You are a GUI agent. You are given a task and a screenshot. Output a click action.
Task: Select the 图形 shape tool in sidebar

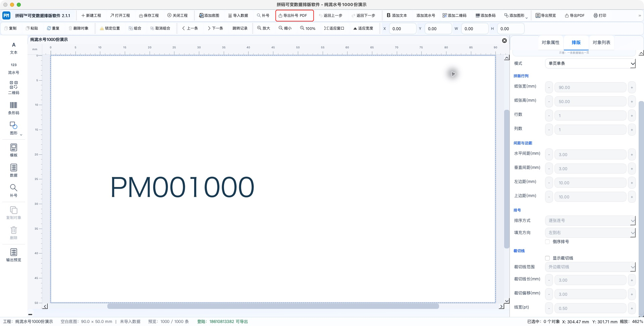coord(14,128)
